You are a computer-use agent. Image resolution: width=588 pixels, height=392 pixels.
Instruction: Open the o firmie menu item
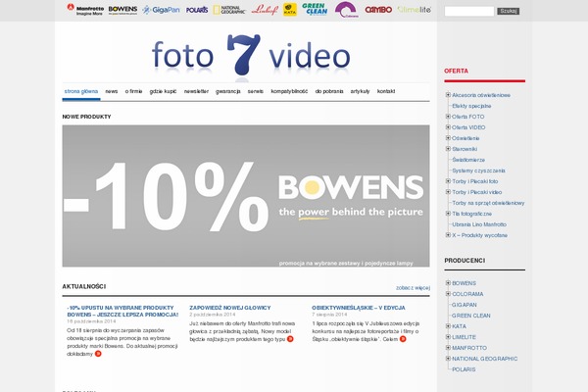[x=133, y=91]
